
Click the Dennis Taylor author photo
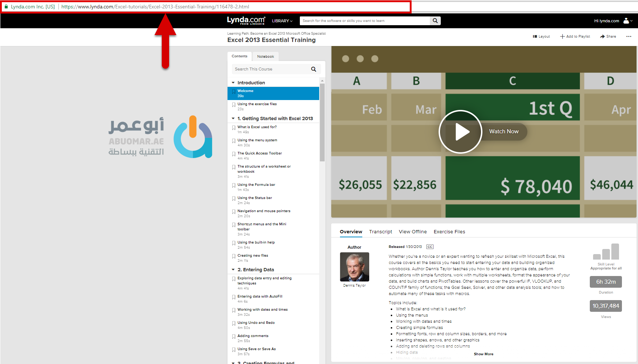[354, 267]
